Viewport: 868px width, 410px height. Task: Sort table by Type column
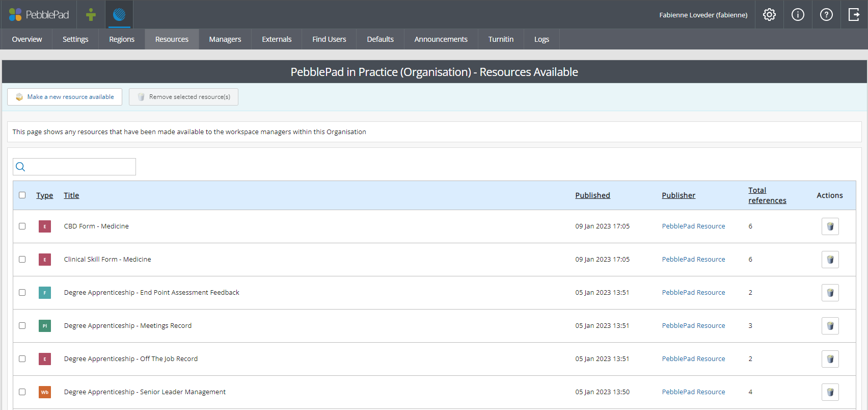click(45, 195)
